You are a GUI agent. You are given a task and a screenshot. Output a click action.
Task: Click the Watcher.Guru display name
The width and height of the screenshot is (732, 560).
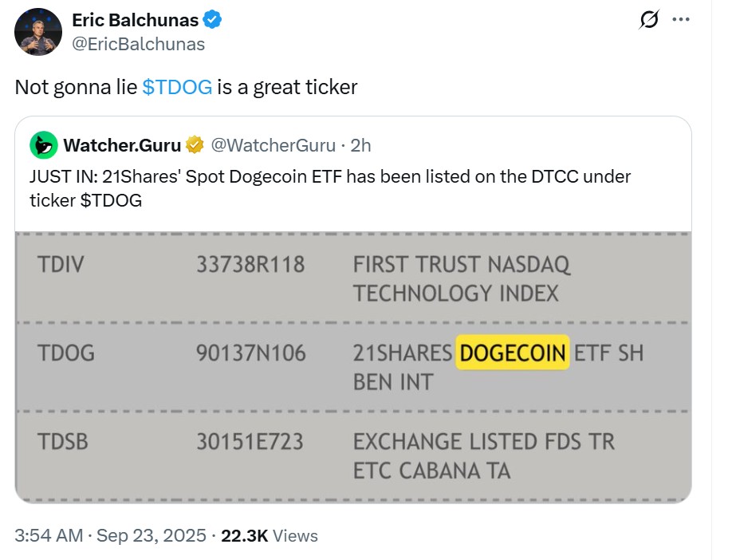tap(122, 145)
